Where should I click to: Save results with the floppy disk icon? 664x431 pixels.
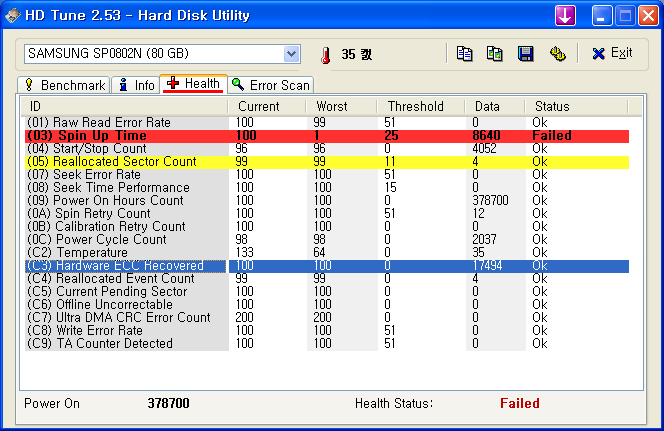tap(526, 54)
